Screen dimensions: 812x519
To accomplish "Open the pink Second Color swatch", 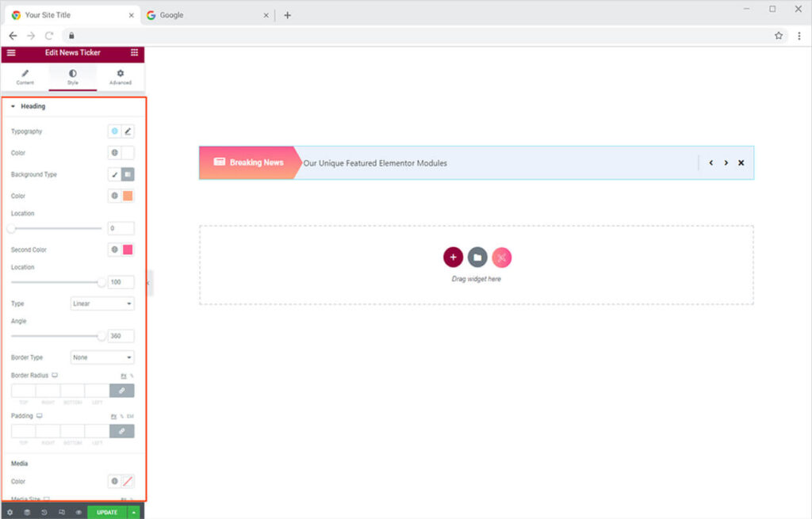I will coord(128,250).
